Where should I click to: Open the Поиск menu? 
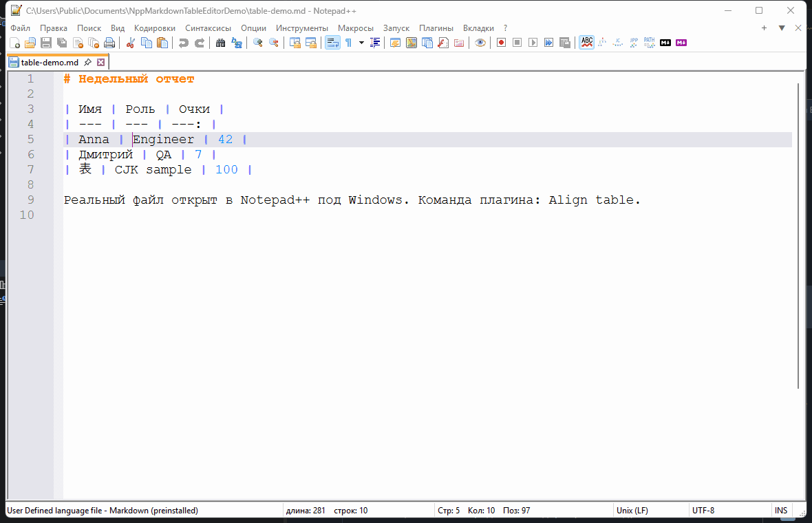point(89,28)
